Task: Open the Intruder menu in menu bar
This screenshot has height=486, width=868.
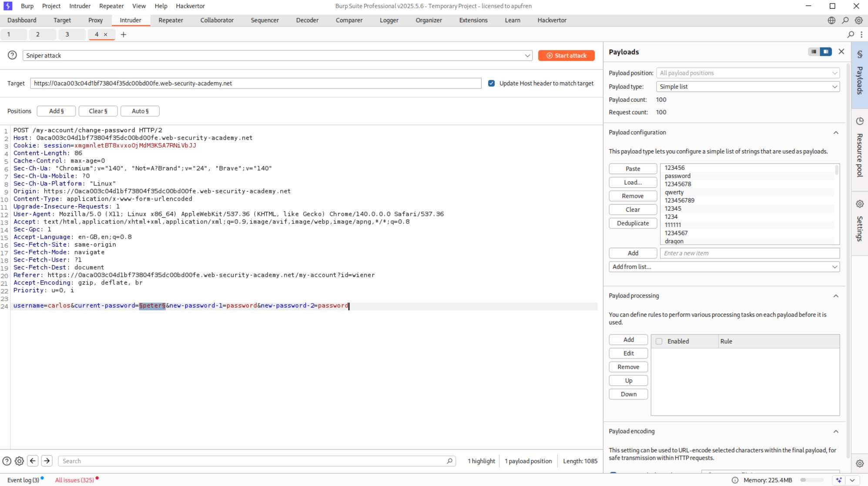Action: click(x=80, y=6)
